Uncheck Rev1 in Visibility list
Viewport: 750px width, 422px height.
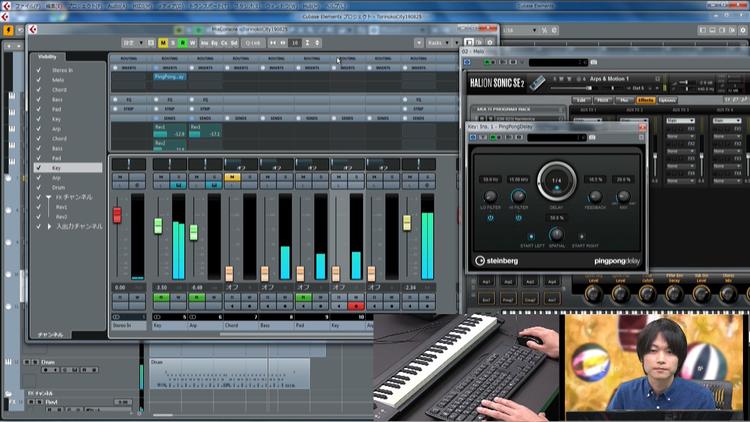[39, 207]
